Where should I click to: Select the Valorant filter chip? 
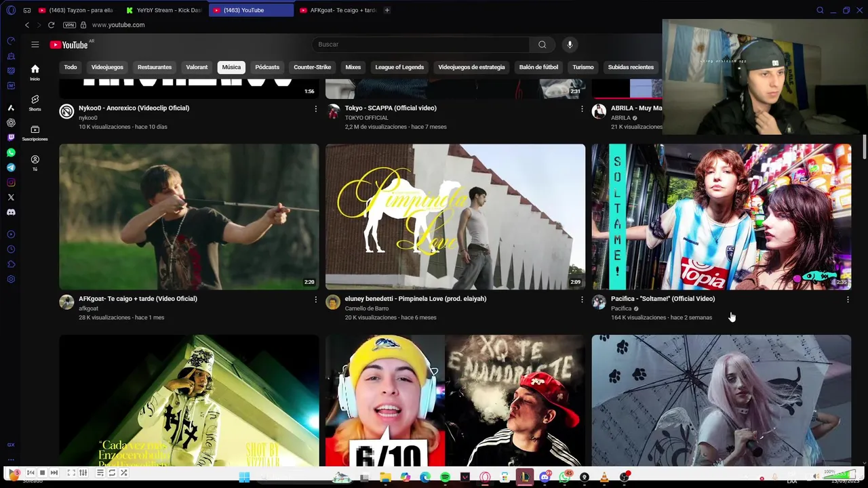(x=197, y=67)
